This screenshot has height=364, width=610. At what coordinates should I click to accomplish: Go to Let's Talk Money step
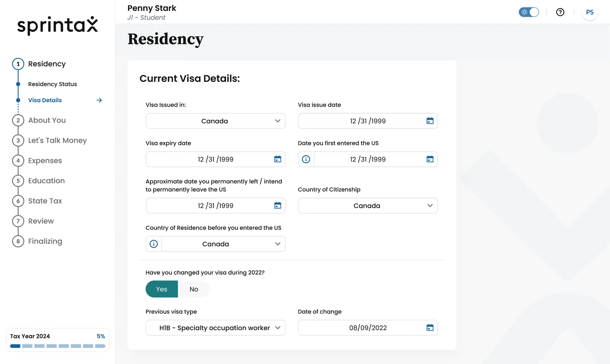58,140
